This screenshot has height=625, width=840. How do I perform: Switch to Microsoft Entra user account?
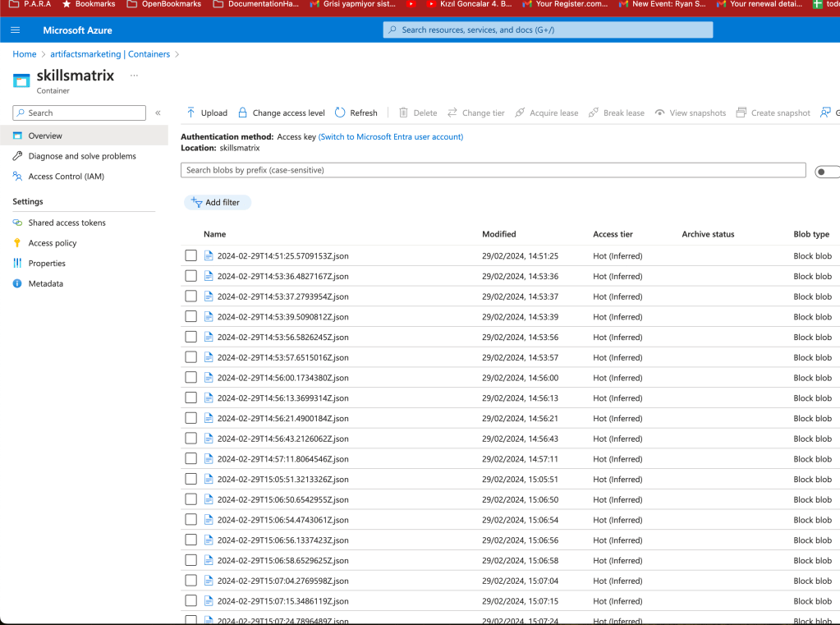(x=391, y=136)
